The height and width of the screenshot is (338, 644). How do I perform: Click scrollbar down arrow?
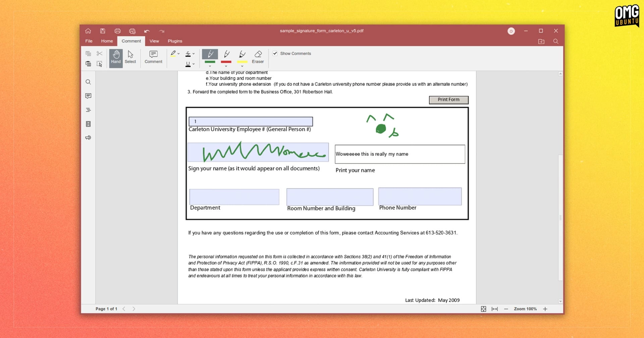[x=560, y=301]
